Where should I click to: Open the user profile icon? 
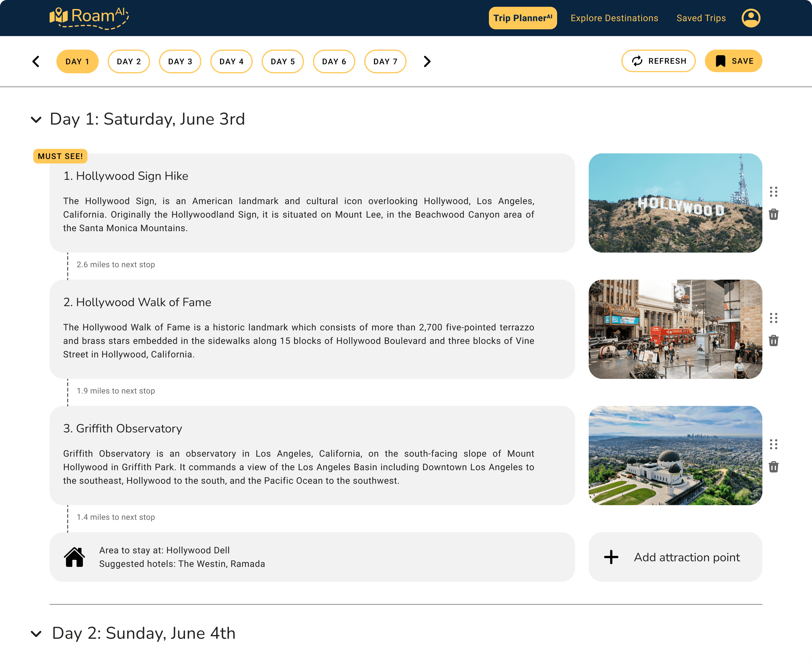pyautogui.click(x=751, y=18)
